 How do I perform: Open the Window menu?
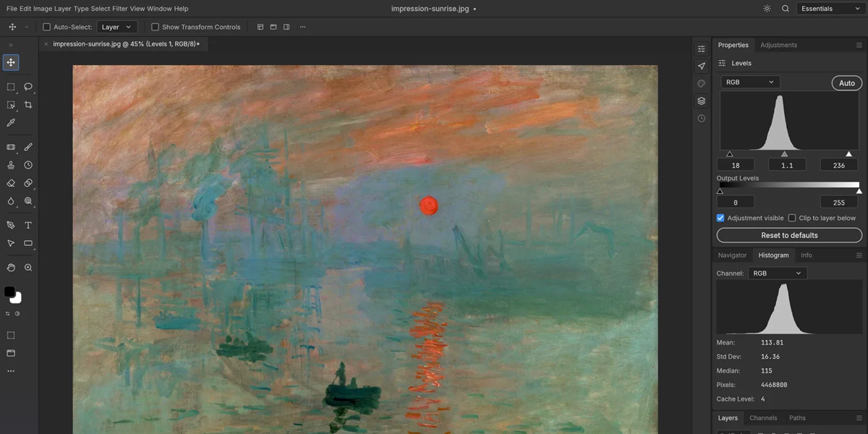[159, 9]
